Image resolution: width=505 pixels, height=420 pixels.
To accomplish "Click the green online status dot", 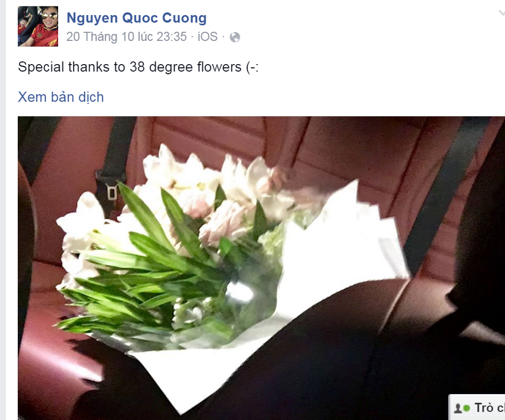I will [466, 409].
